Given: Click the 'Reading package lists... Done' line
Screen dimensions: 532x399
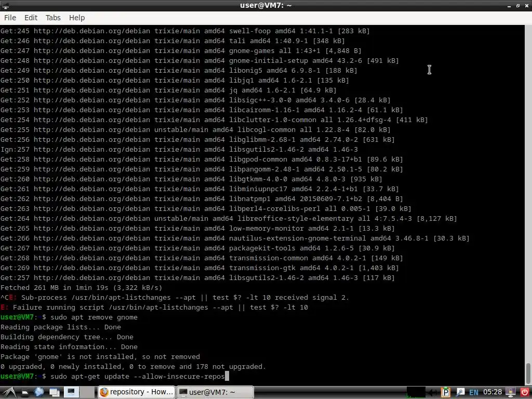Looking at the screenshot, I should 60,327.
